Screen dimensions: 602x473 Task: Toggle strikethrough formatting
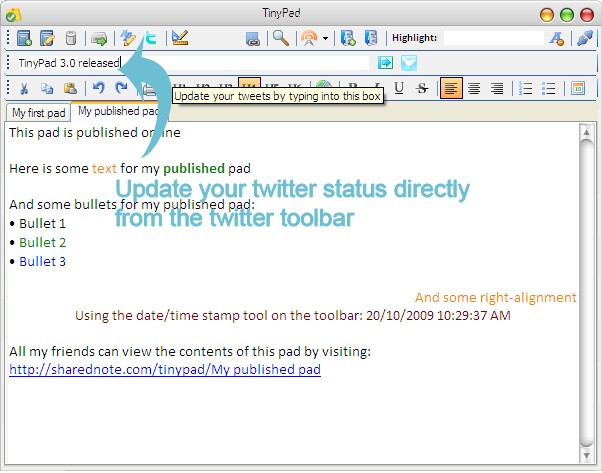[x=422, y=89]
